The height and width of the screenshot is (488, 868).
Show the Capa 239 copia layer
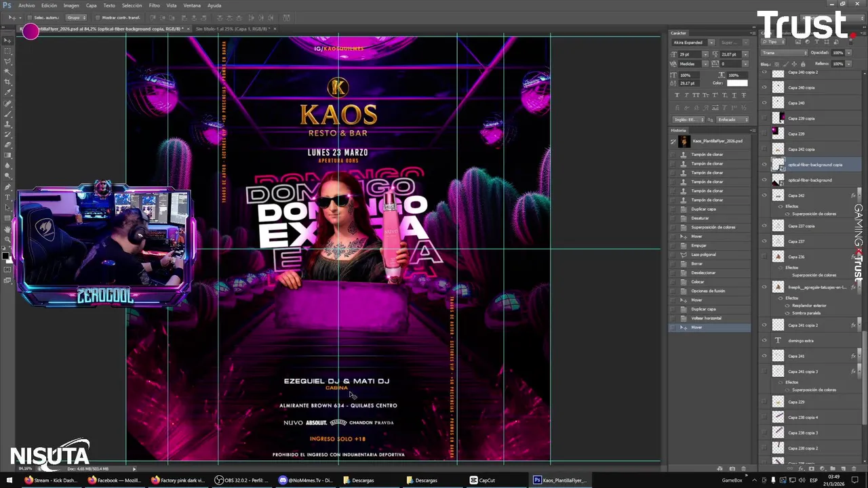[764, 118]
